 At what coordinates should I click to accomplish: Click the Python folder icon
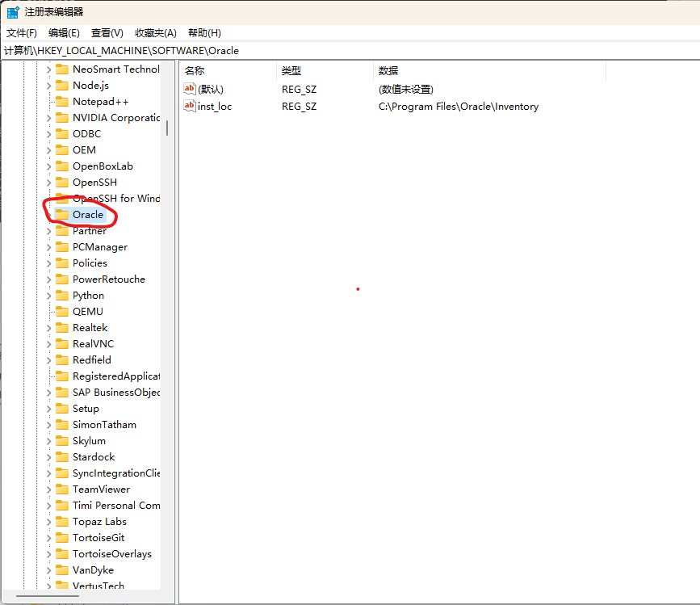coord(62,295)
